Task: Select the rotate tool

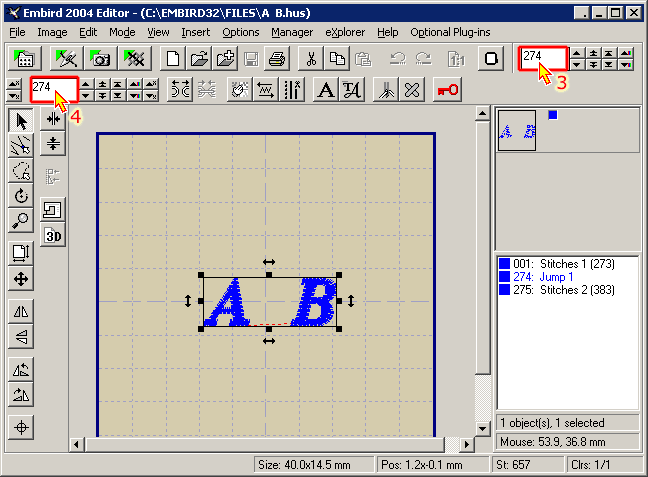Action: tap(21, 196)
